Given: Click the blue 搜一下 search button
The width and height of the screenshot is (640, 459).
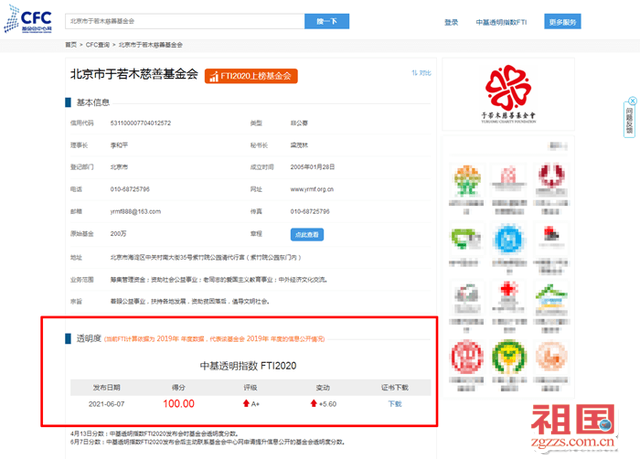Looking at the screenshot, I should pos(327,21).
